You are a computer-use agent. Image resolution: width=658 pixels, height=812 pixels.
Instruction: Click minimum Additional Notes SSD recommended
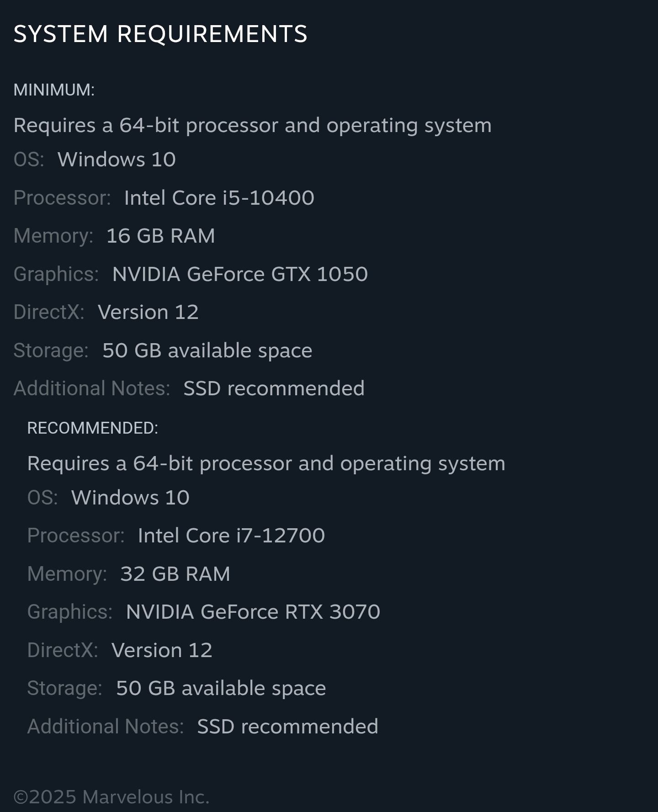(x=274, y=388)
